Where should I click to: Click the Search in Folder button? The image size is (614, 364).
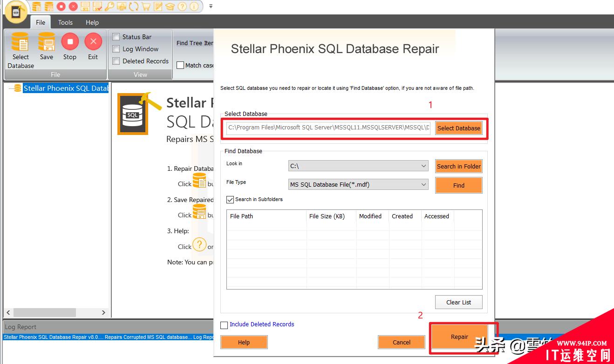(x=459, y=166)
